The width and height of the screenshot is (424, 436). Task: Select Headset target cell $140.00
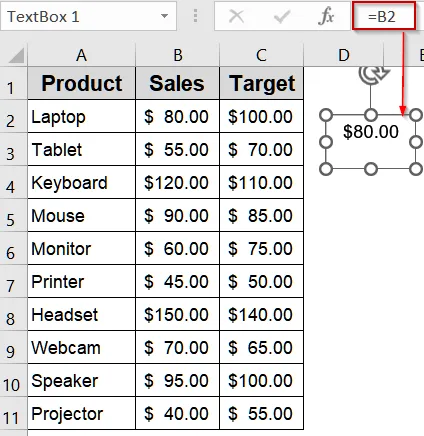(x=262, y=314)
